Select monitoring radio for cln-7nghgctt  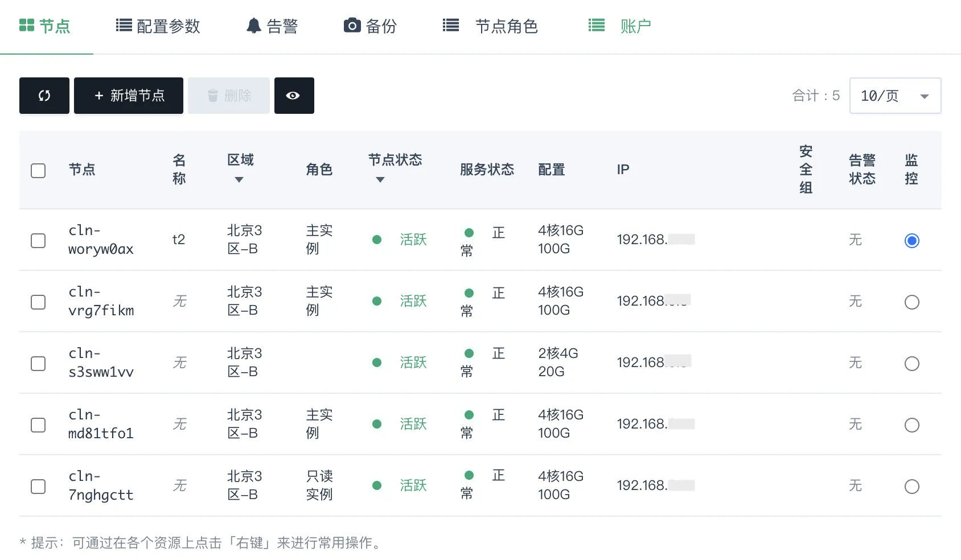[x=912, y=487]
